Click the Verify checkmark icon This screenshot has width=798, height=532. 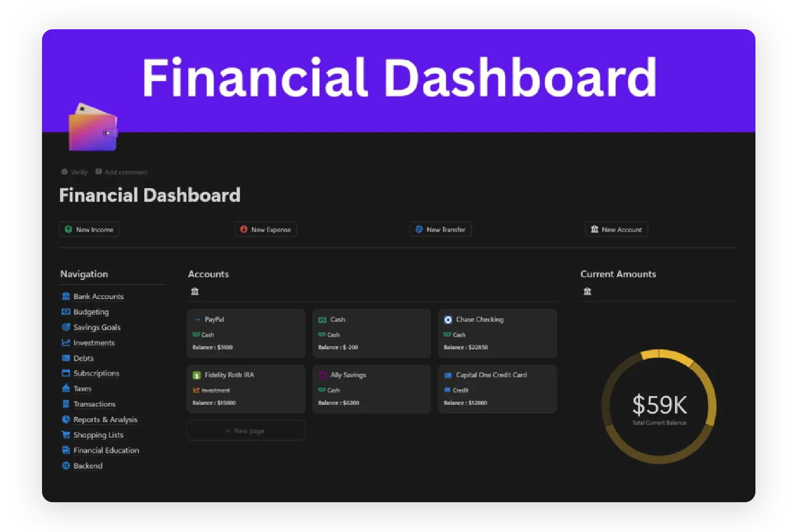64,172
